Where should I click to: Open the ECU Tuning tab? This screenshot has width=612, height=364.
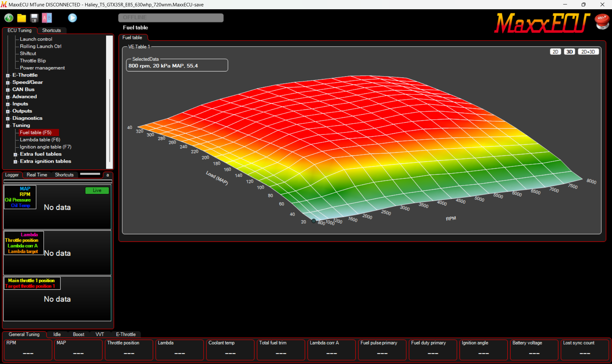19,30
